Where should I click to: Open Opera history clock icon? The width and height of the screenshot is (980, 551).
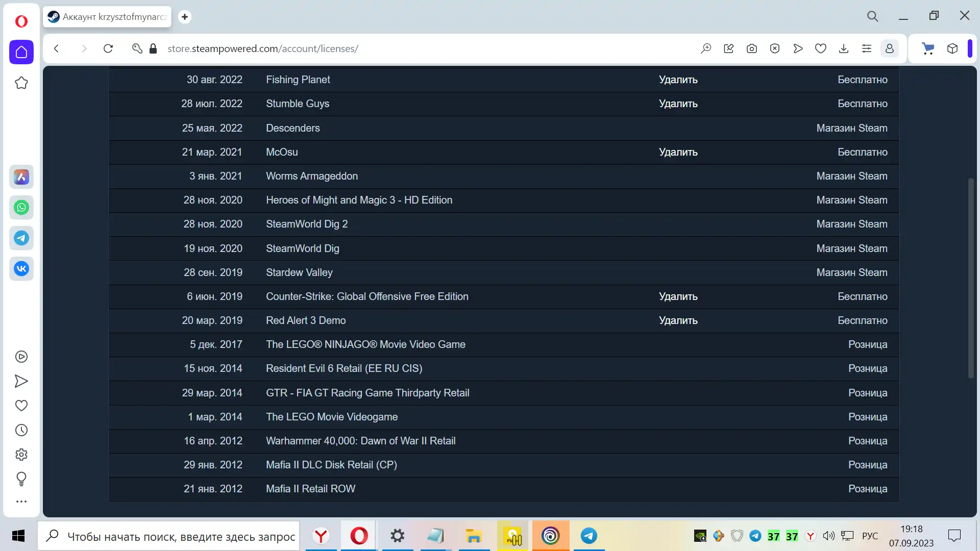coord(21,430)
